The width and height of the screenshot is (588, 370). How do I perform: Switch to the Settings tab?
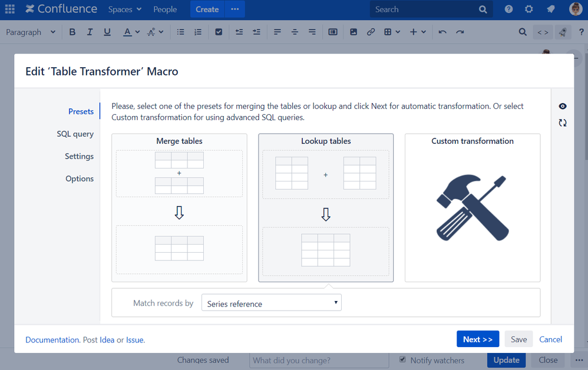click(x=79, y=156)
